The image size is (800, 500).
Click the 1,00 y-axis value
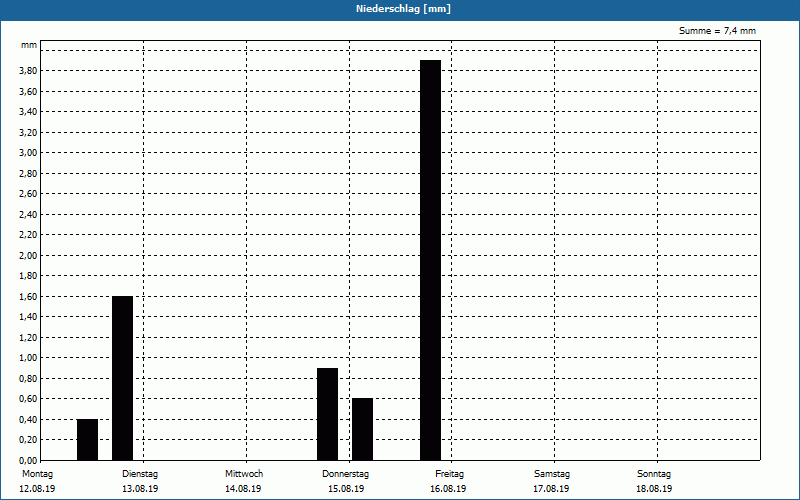(x=28, y=358)
